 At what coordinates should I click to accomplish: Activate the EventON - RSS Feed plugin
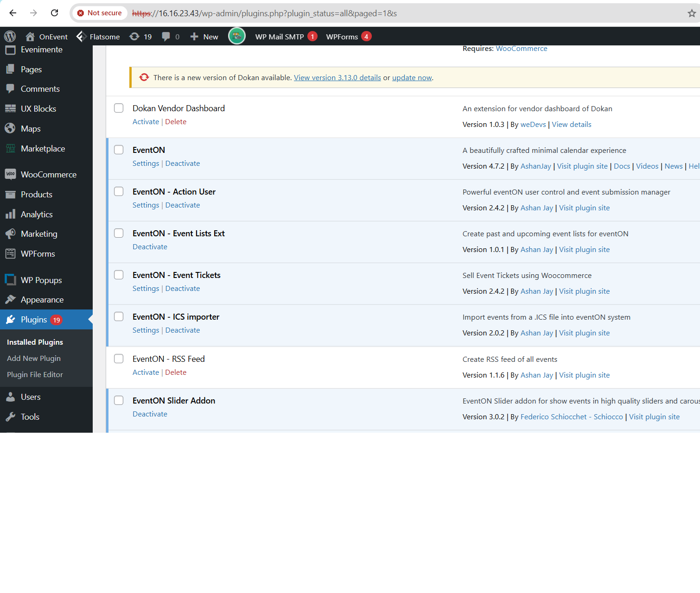click(x=146, y=372)
